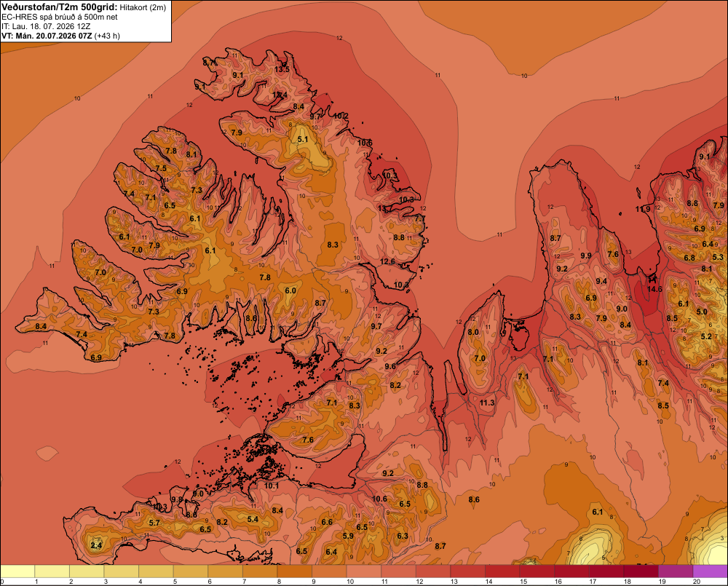Click the legend scale label 20
The width and height of the screenshot is (728, 586).
point(697,582)
